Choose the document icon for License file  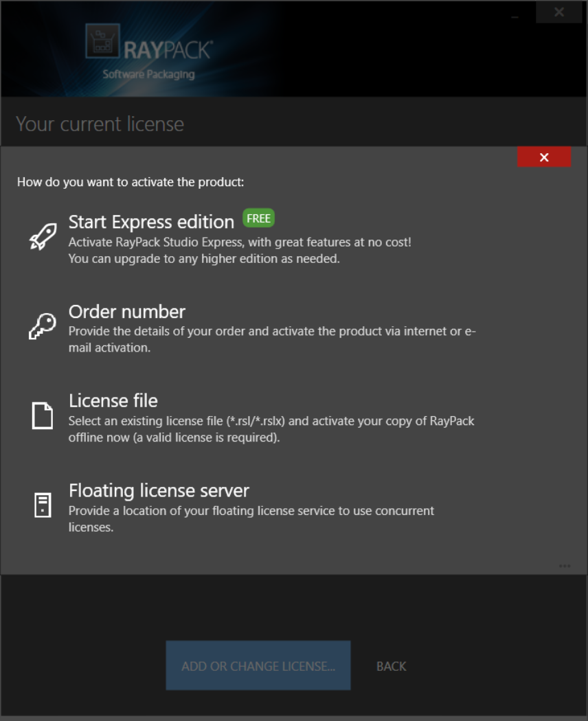click(x=43, y=415)
